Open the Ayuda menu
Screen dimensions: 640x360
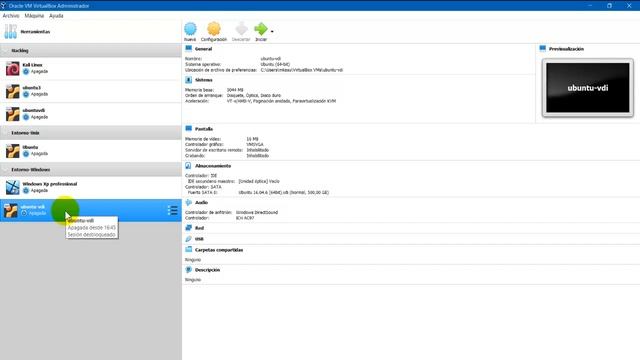pyautogui.click(x=56, y=16)
